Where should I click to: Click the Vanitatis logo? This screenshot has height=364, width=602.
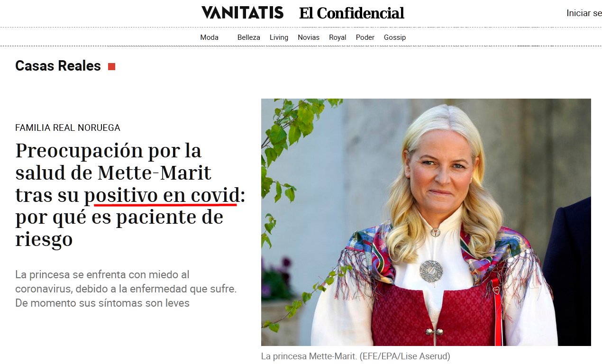tap(242, 13)
